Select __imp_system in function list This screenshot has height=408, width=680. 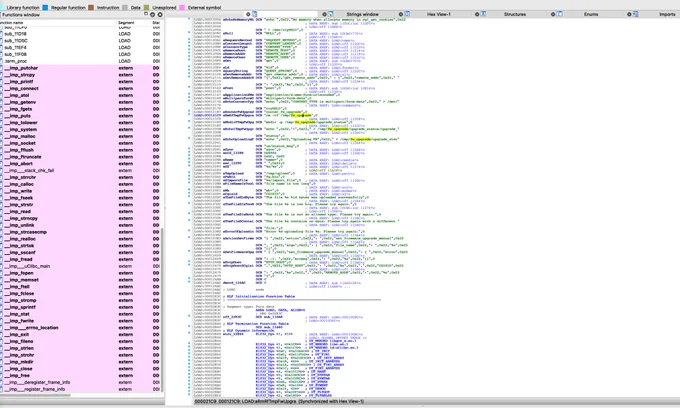tap(80, 130)
